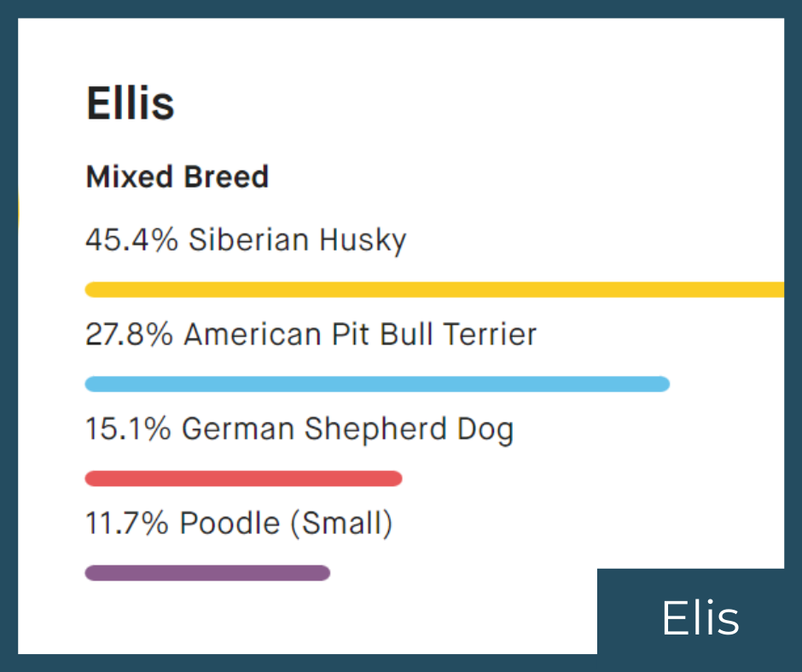Click the rounded right end of blue bar

(663, 384)
